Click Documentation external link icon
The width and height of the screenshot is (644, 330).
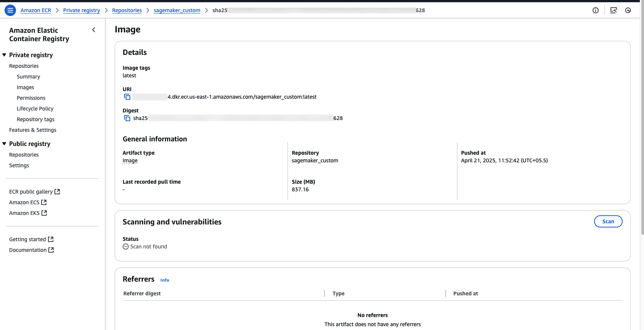tap(51, 250)
